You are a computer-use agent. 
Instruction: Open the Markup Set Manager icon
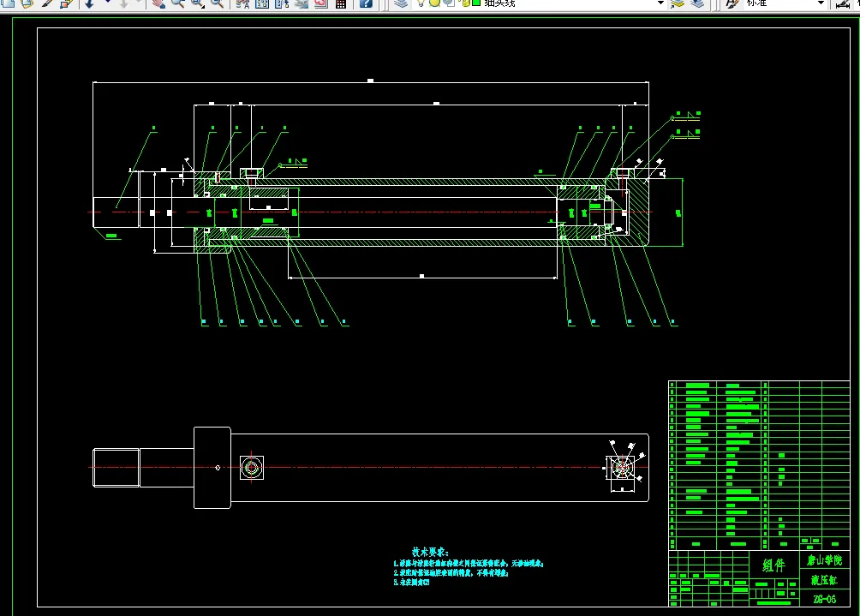pyautogui.click(x=321, y=3)
